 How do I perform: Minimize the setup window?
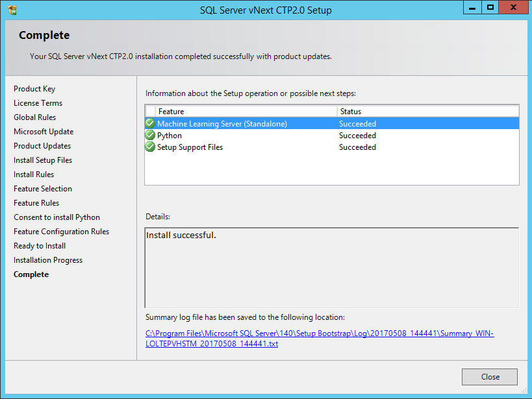(x=472, y=7)
